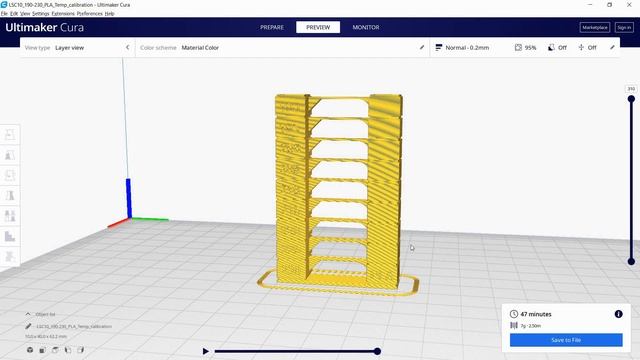Viewport: 640px width, 360px height.
Task: Collapse the Object list panel
Action: 28,314
